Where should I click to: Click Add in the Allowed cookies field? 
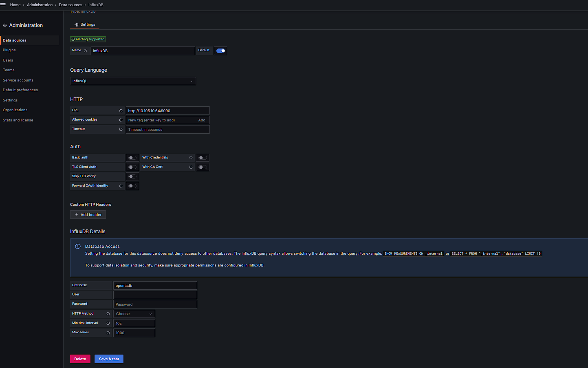pyautogui.click(x=202, y=120)
